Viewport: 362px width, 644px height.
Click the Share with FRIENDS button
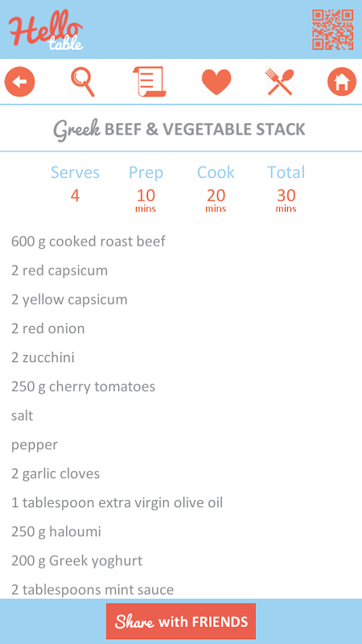click(181, 621)
